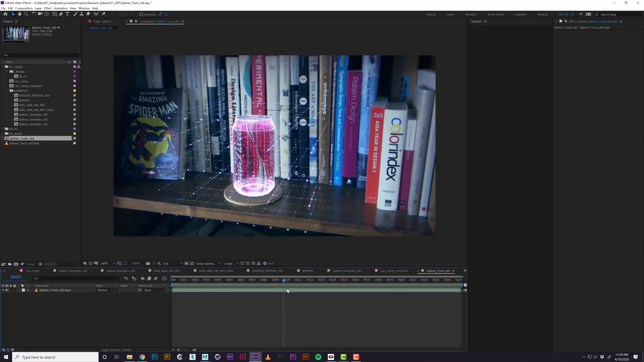
Task: Open the Window menu
Action: click(x=84, y=8)
